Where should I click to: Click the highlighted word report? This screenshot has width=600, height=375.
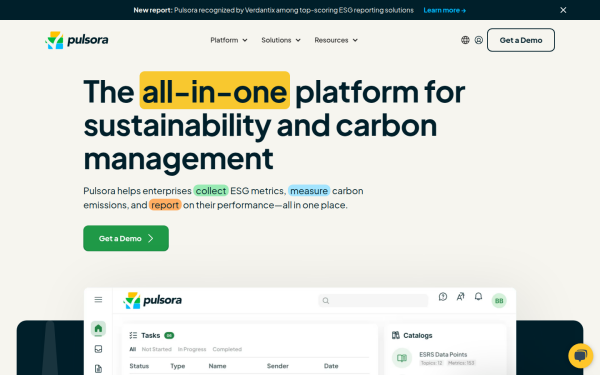[x=165, y=205]
